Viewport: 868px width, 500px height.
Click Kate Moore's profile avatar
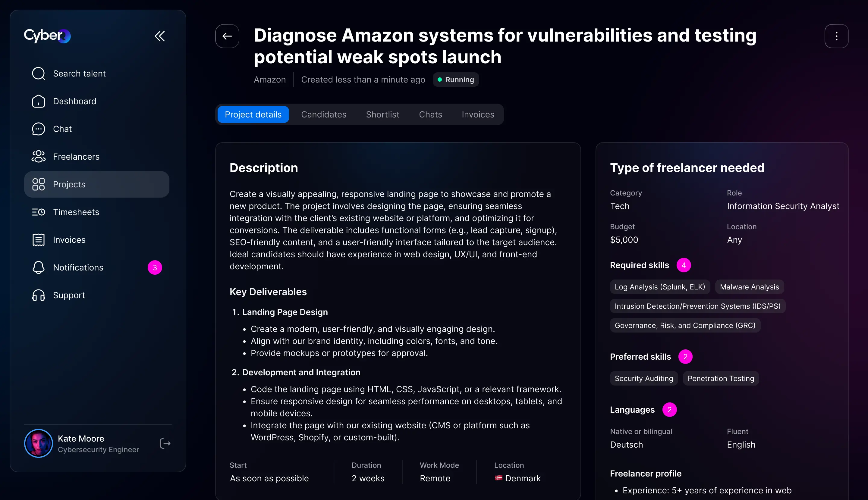coord(39,443)
